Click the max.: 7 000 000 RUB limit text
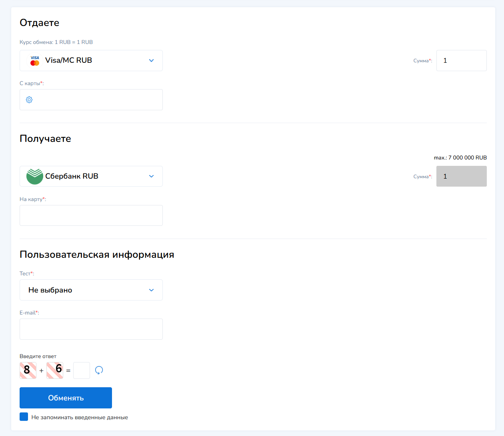504x436 pixels. point(460,157)
